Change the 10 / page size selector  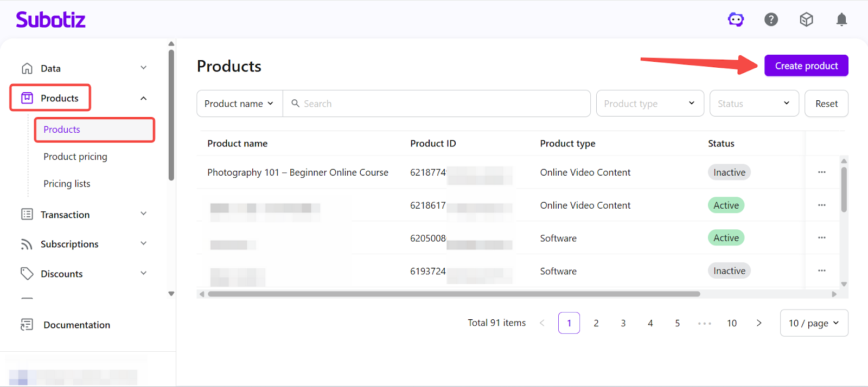pyautogui.click(x=813, y=323)
